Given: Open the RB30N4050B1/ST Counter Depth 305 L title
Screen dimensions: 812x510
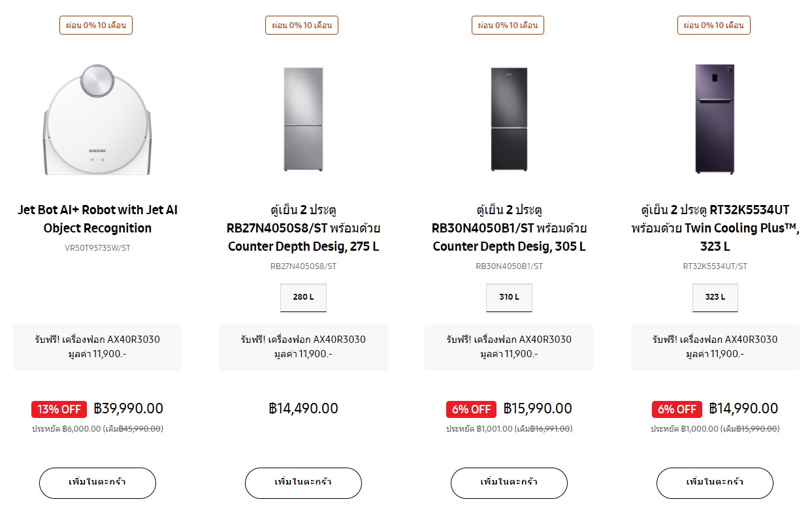Looking at the screenshot, I should (509, 229).
